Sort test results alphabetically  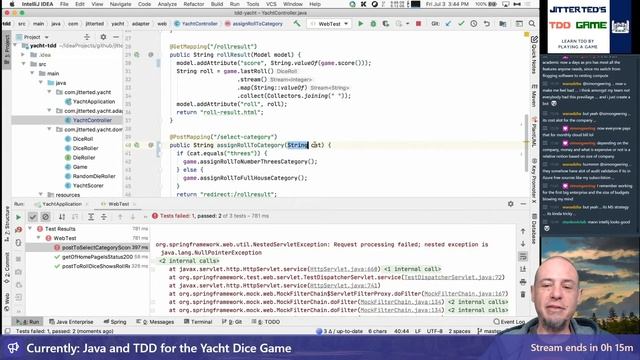(62, 217)
